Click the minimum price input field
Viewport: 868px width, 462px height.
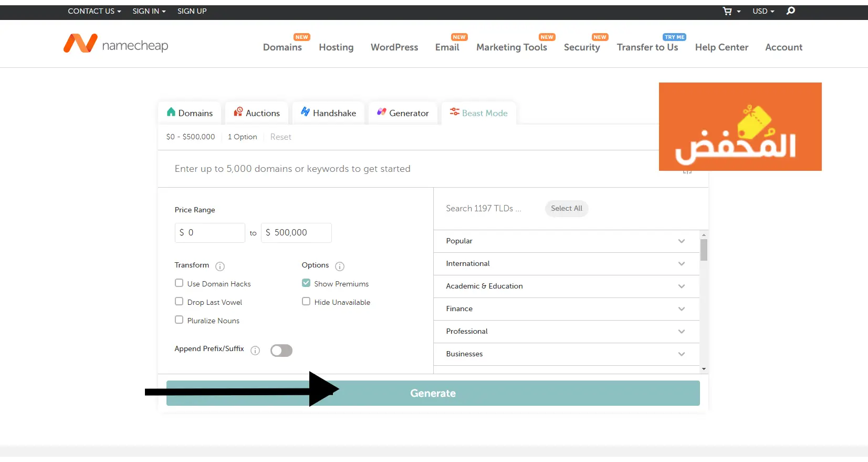(x=210, y=233)
